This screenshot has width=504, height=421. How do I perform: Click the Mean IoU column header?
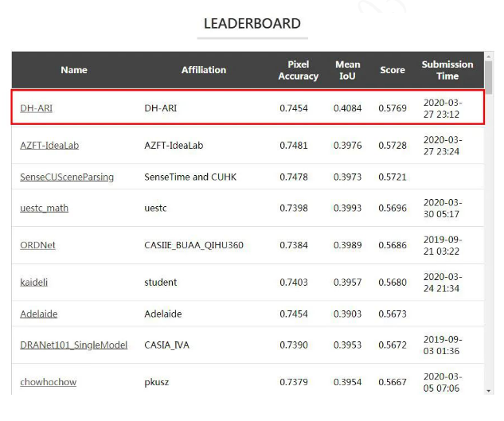pyautogui.click(x=348, y=70)
